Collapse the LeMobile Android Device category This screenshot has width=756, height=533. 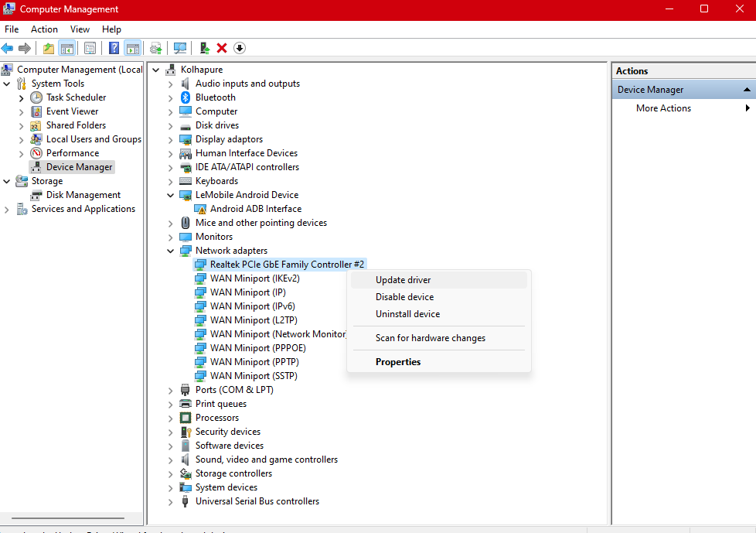pyautogui.click(x=170, y=196)
